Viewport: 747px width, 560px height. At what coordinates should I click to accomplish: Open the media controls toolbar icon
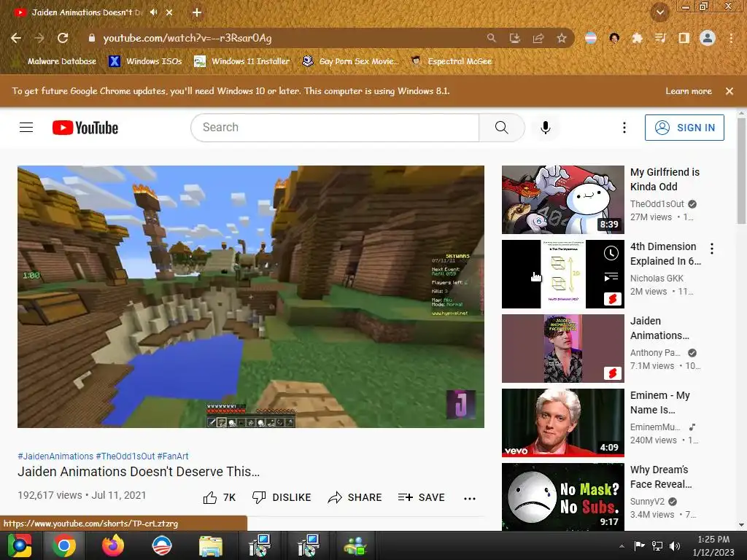[660, 38]
